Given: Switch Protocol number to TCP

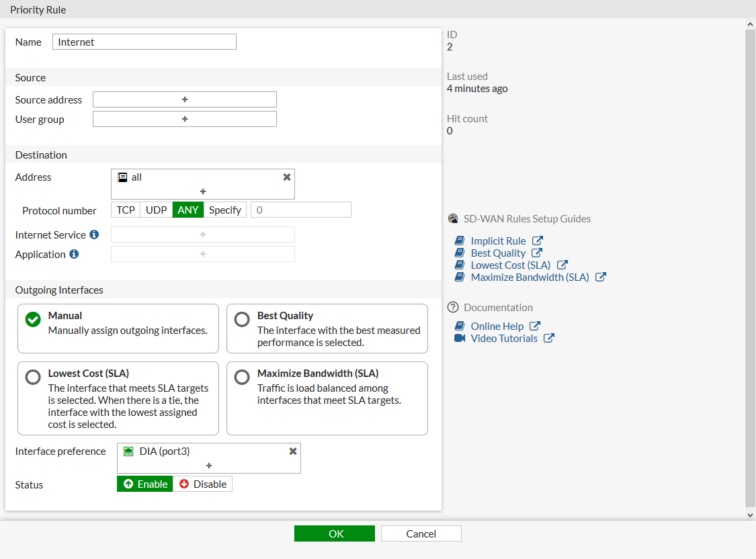Looking at the screenshot, I should pos(125,210).
